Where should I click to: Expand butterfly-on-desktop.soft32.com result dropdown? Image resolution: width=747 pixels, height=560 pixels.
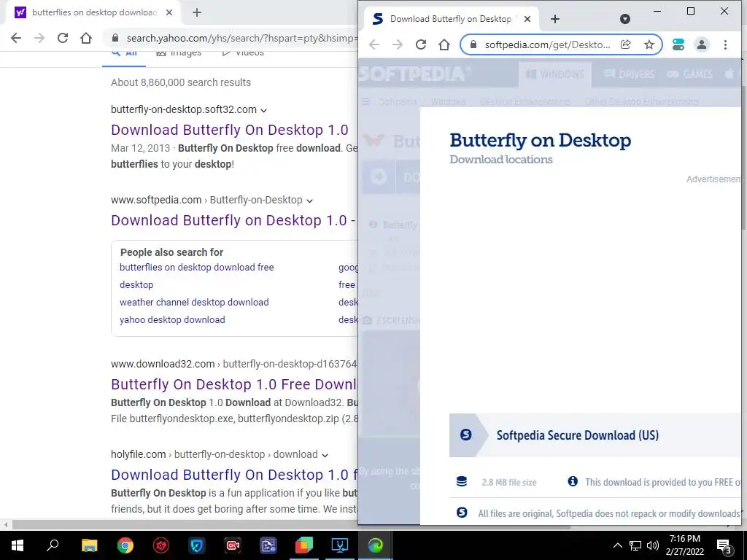[264, 111]
